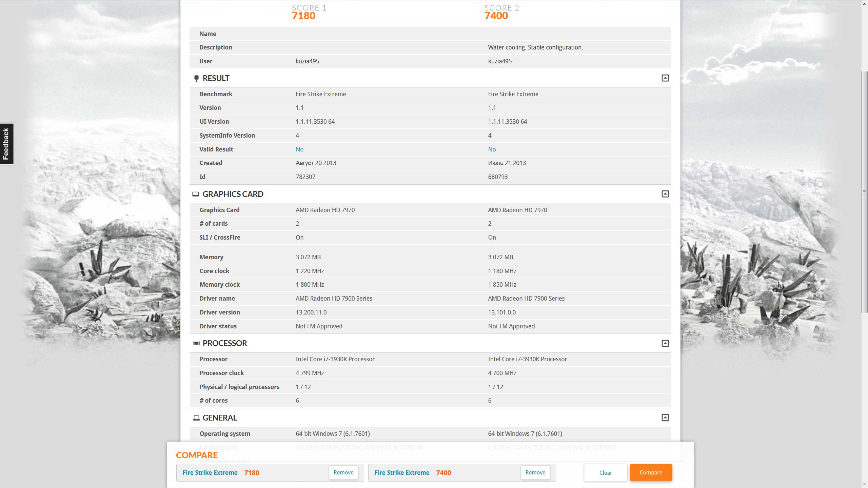The image size is (868, 488).
Task: Click the processor chip section icon
Action: pos(196,343)
